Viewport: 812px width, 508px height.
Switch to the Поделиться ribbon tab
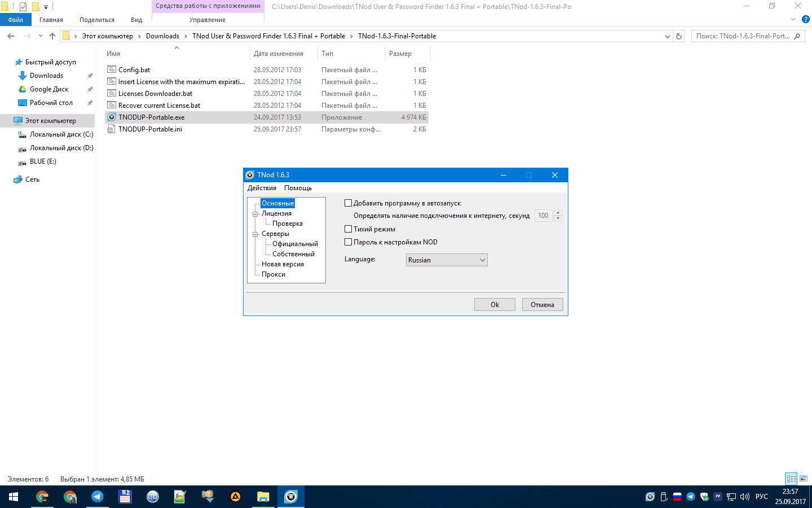tap(97, 20)
